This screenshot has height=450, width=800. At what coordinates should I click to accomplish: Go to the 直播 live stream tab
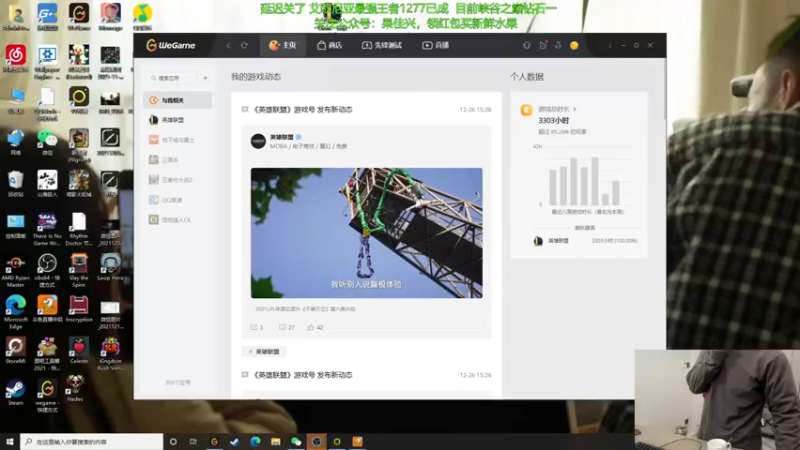point(436,45)
